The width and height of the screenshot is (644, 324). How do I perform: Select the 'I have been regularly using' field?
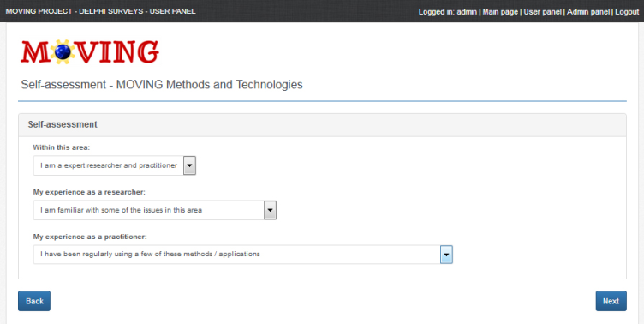[x=242, y=255]
